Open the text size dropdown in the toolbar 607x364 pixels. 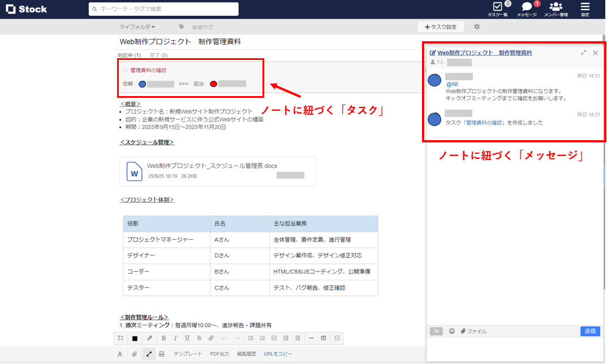(x=119, y=338)
